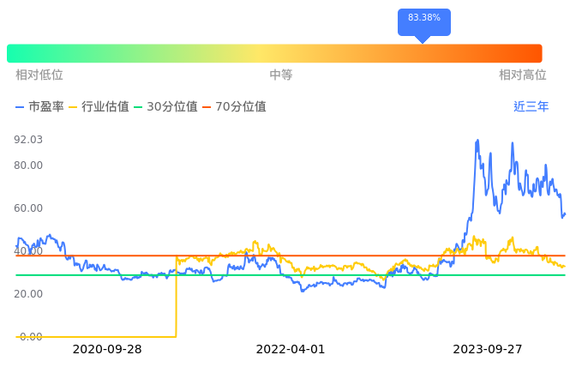Viewport: 588px width, 379px height.
Task: Click the 2022-04-01 date axis label
Action: (291, 350)
